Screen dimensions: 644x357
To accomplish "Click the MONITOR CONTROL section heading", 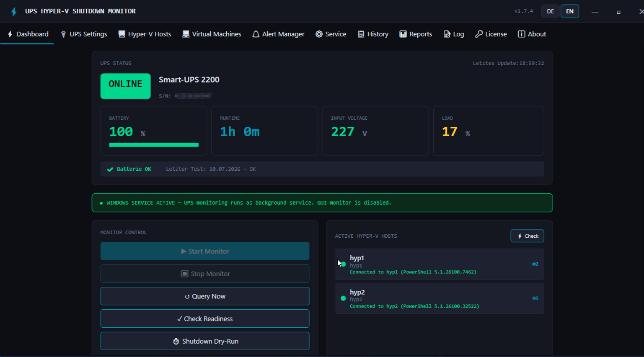I will 124,232.
